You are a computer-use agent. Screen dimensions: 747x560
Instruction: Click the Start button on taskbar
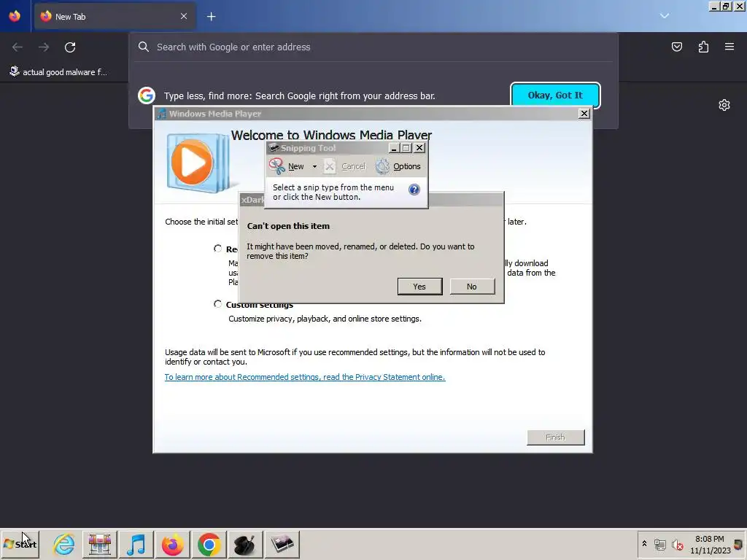pyautogui.click(x=20, y=544)
